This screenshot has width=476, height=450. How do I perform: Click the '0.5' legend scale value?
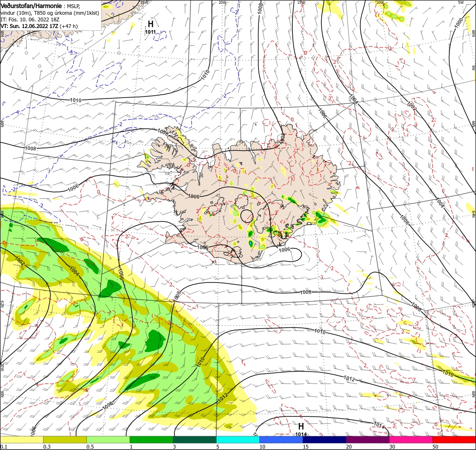click(90, 447)
